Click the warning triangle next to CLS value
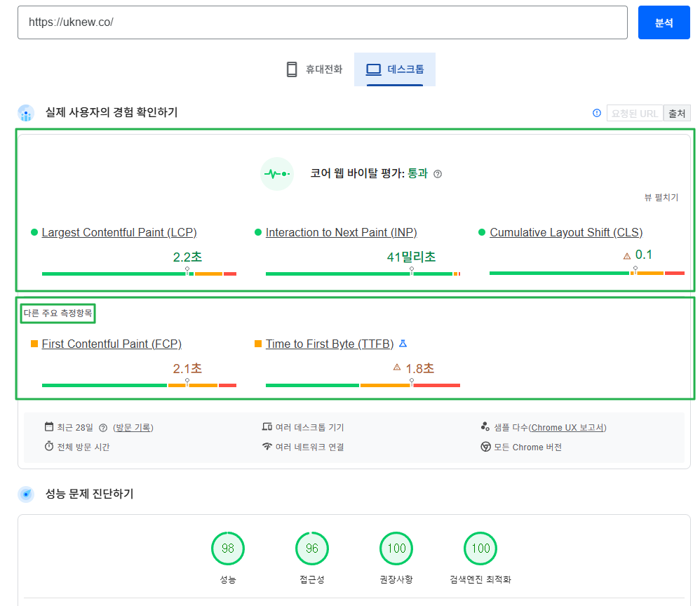Screen dimensions: 700x606 click(x=626, y=255)
